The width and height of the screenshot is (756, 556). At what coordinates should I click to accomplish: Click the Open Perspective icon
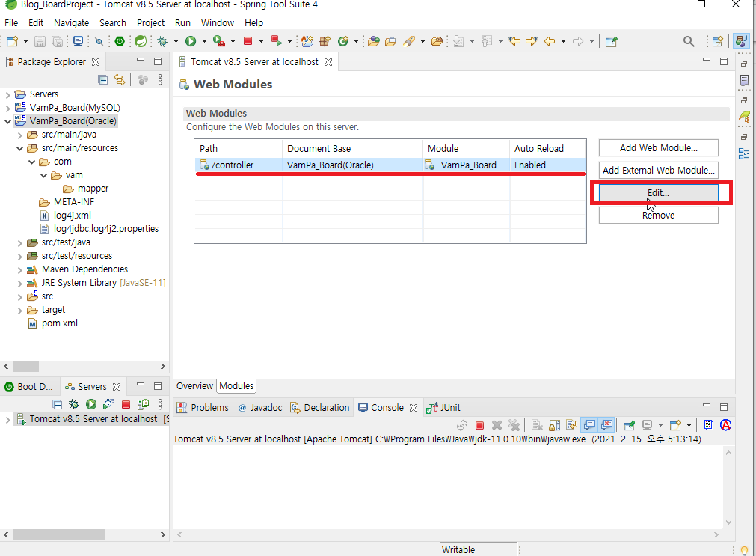click(718, 41)
